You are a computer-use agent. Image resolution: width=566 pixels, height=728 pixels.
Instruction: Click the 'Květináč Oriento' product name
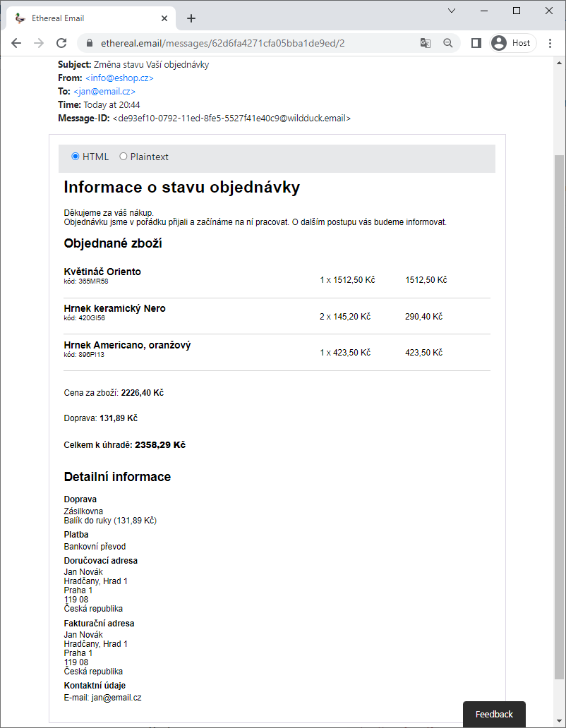102,272
